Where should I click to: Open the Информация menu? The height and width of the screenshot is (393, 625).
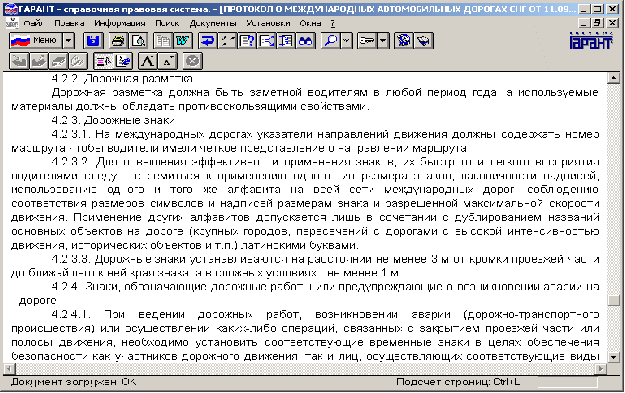click(x=120, y=23)
